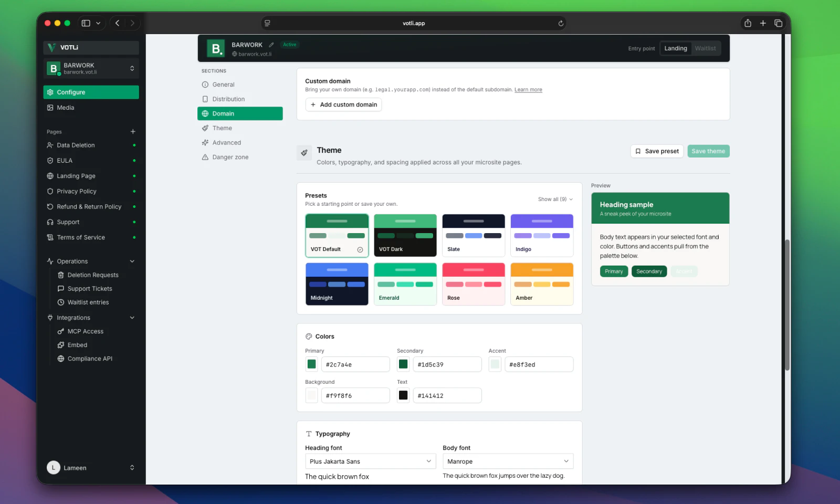Click the BARWORK B logo in header
The width and height of the screenshot is (840, 504).
215,49
